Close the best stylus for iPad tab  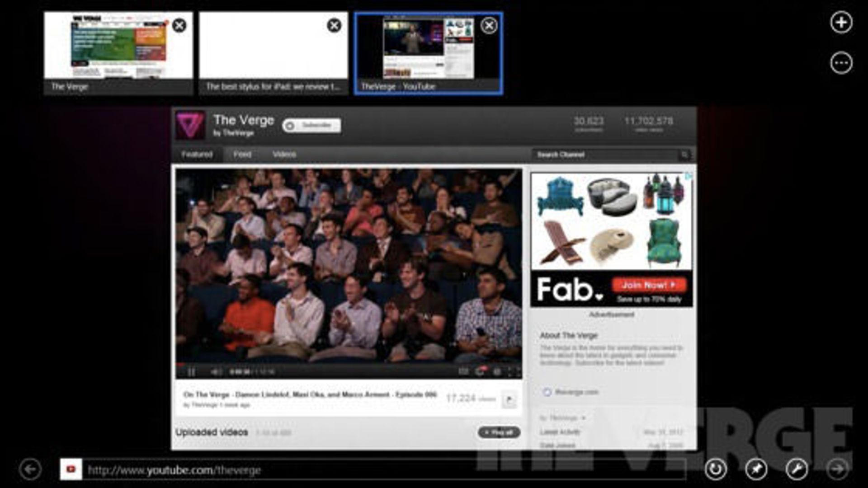tap(334, 25)
